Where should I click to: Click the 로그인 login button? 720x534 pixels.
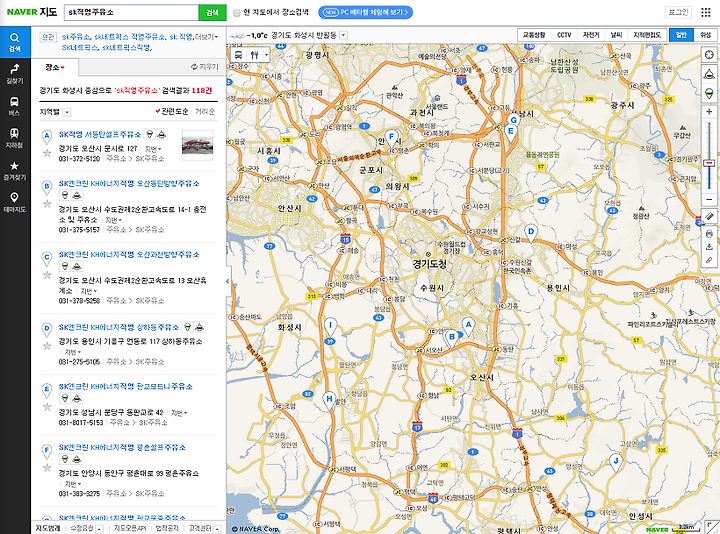pyautogui.click(x=678, y=12)
